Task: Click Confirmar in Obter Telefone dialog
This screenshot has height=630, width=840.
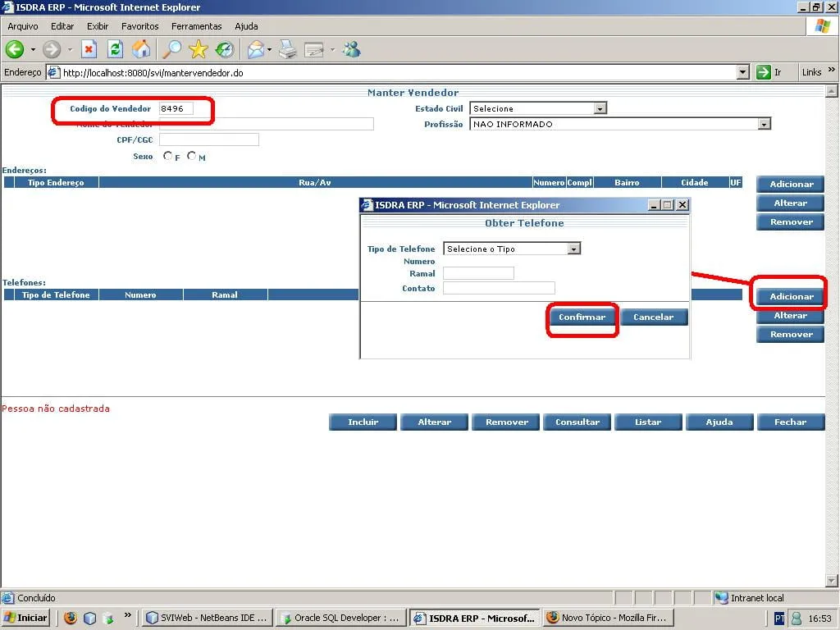Action: tap(582, 317)
